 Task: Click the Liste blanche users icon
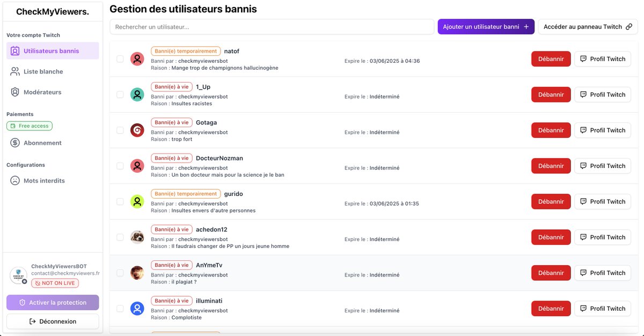click(15, 71)
